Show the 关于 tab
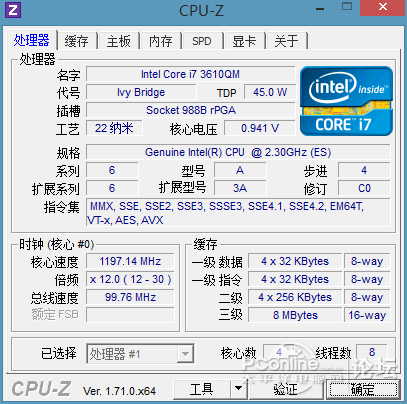407x404 pixels. 286,41
